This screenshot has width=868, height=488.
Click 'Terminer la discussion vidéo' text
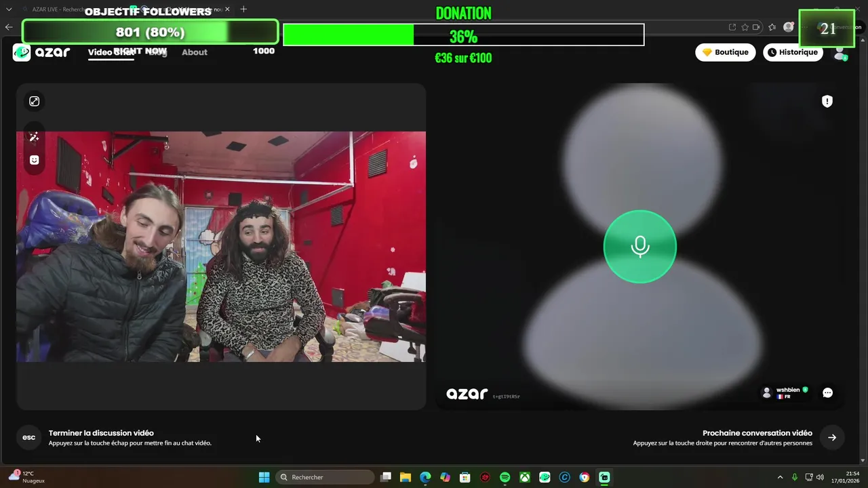pos(101,433)
